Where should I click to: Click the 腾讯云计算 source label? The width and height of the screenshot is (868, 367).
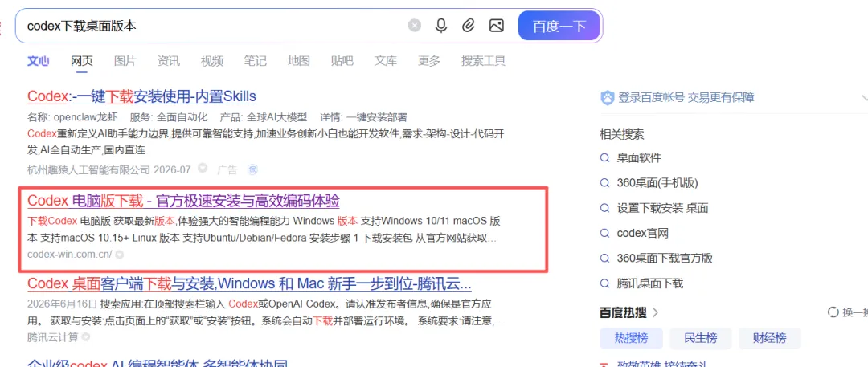52,337
